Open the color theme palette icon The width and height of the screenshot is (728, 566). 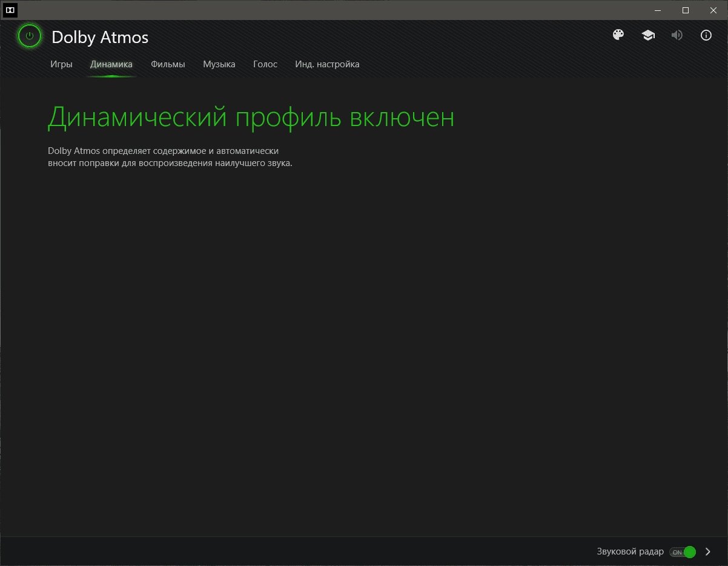618,35
